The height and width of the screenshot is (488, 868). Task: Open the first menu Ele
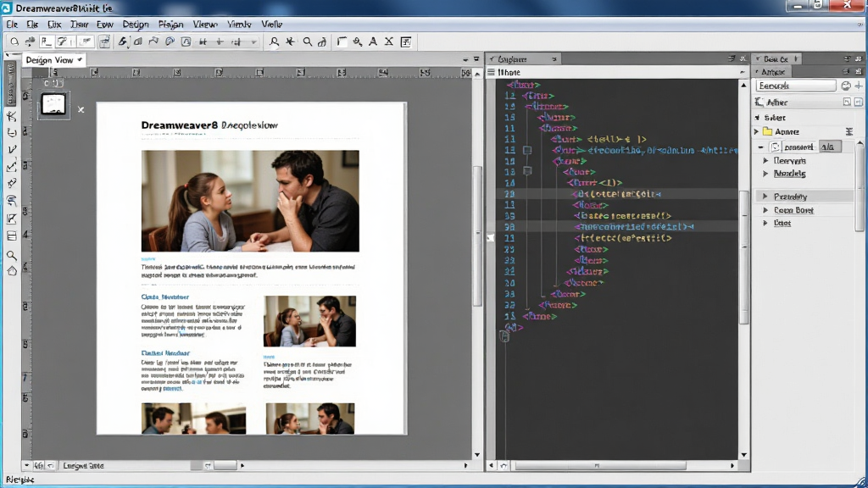12,25
